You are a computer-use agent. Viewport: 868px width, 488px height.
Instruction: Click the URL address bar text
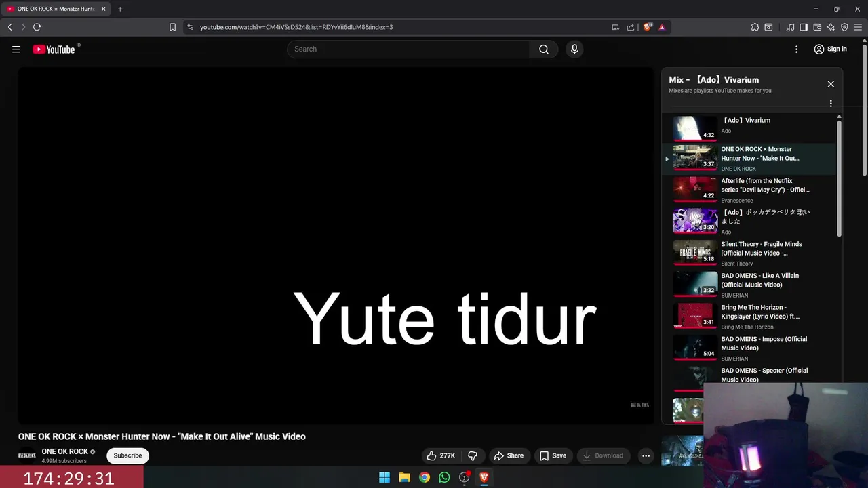click(x=296, y=27)
